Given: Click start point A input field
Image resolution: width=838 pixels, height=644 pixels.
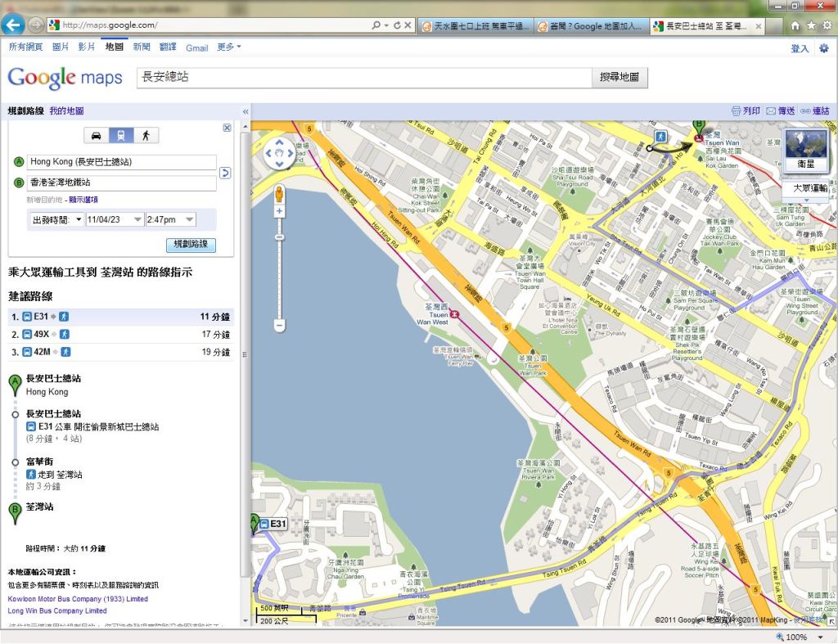Looking at the screenshot, I should pos(122,162).
